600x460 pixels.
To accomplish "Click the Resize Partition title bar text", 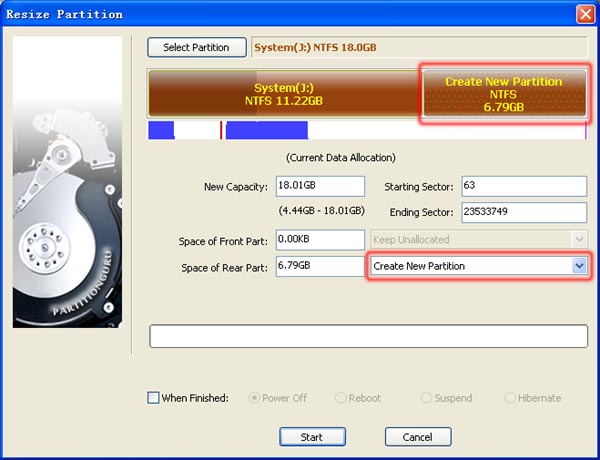I will (65, 15).
